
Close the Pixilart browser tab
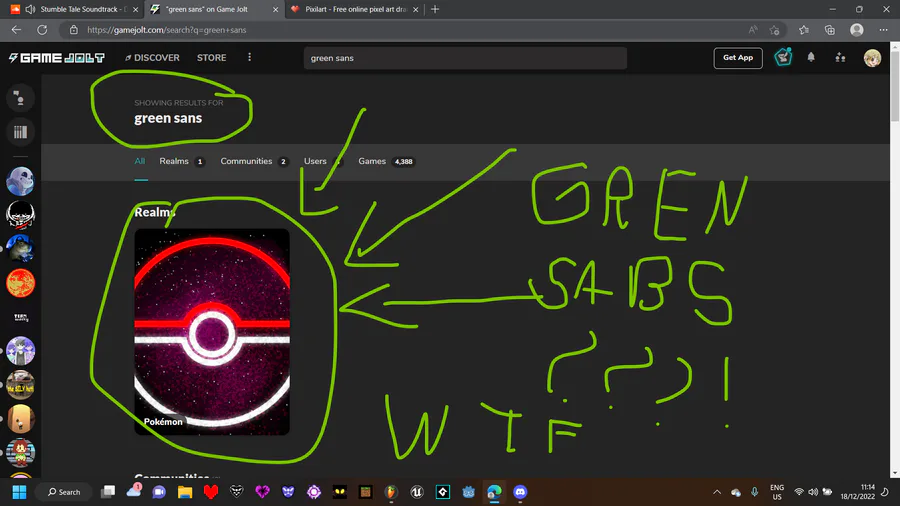416,9
